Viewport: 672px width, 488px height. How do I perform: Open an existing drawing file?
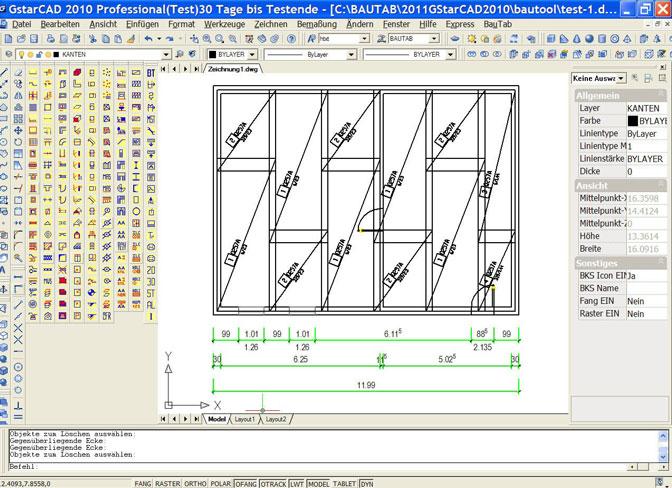tap(21, 39)
